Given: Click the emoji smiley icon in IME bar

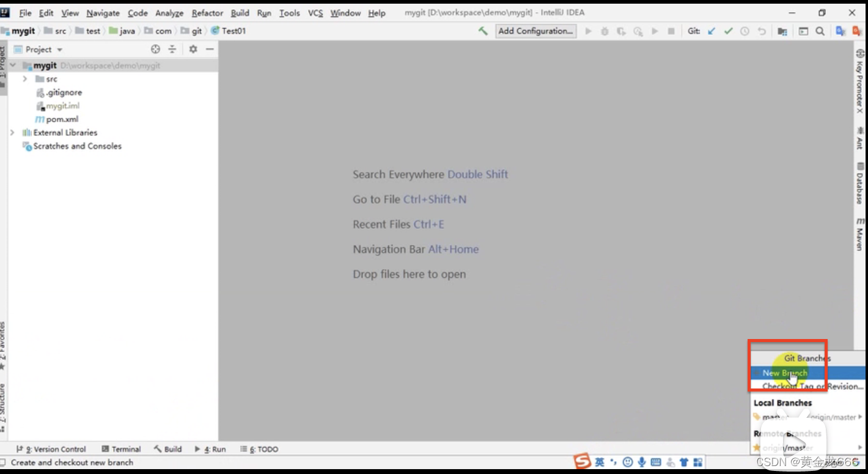Looking at the screenshot, I should click(x=628, y=462).
